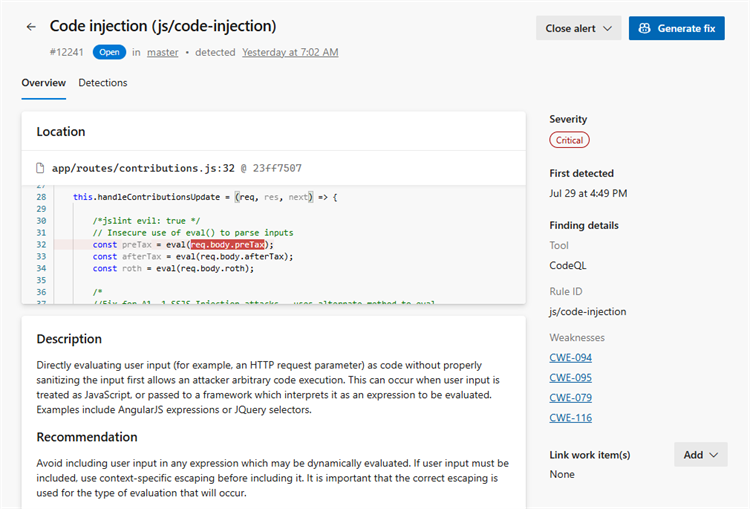Click the Yesterday at 7:02 AM timestamp link
The width and height of the screenshot is (750, 509).
click(x=290, y=52)
